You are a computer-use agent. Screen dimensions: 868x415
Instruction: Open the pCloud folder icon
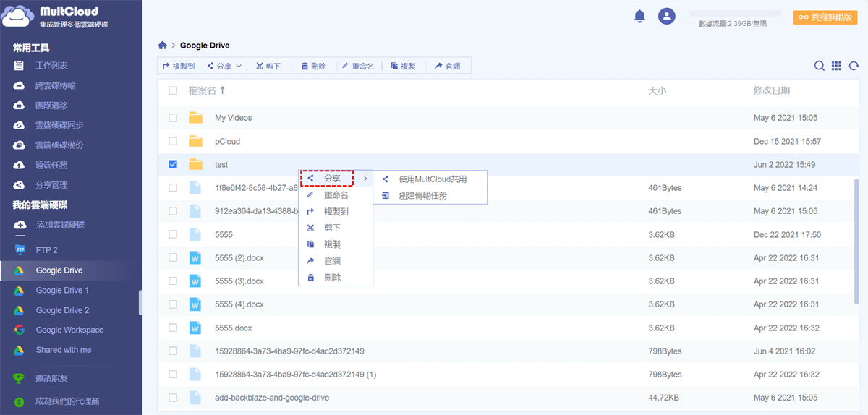click(195, 141)
